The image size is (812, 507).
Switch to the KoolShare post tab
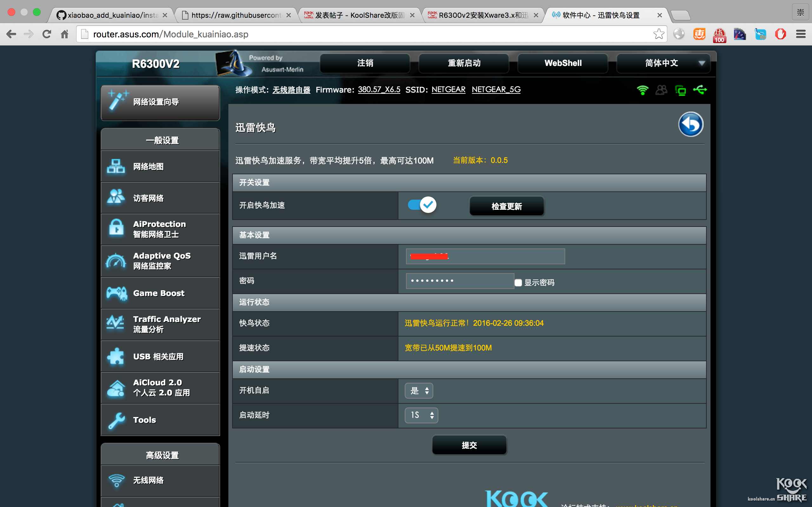(359, 15)
